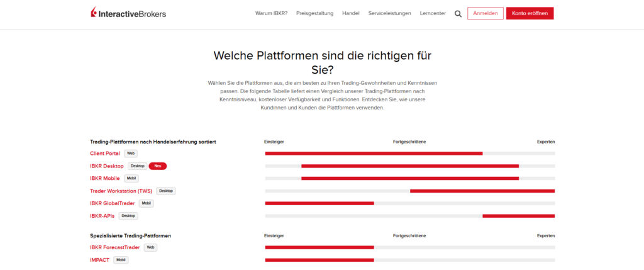Open the IBKR-APIs link
This screenshot has height=270, width=644.
[x=103, y=216]
